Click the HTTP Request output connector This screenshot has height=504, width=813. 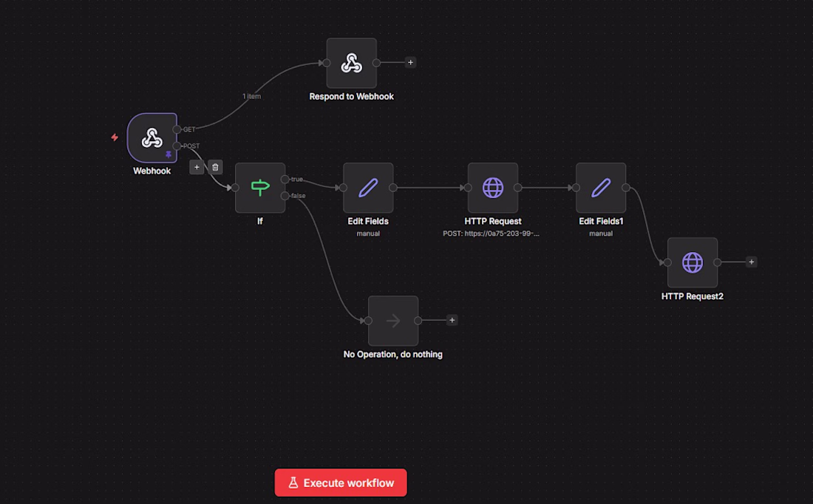point(518,188)
